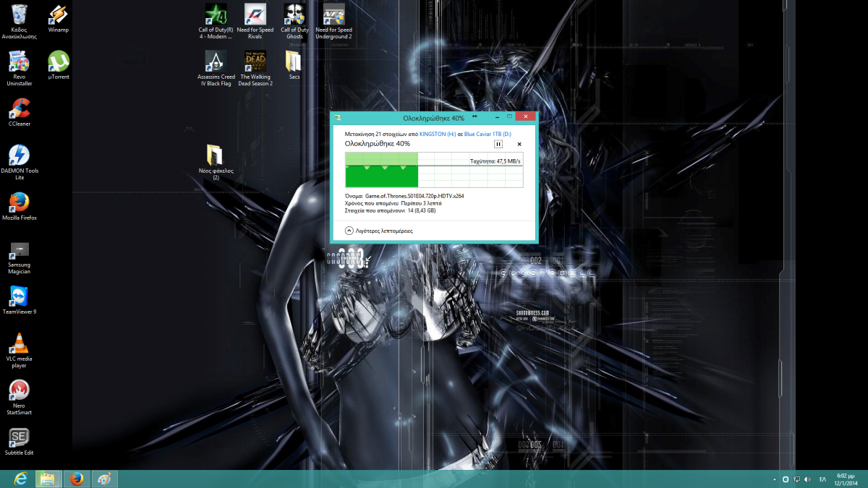Click the Game.of.Thrones file name text

coord(414,196)
